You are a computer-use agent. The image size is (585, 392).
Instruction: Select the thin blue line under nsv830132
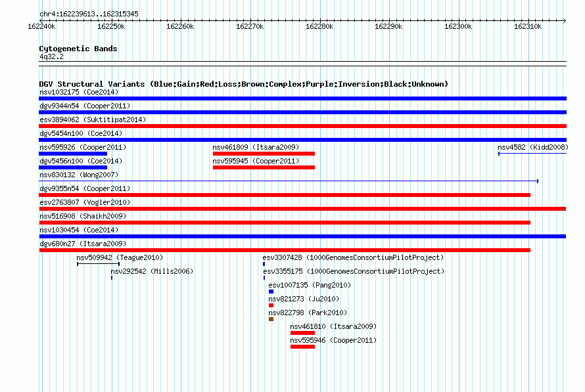click(x=289, y=181)
